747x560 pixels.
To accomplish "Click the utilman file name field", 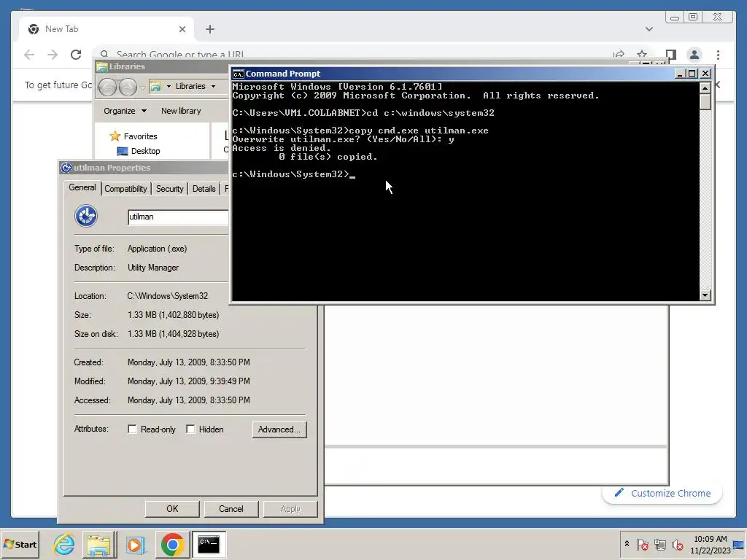I will pos(178,217).
